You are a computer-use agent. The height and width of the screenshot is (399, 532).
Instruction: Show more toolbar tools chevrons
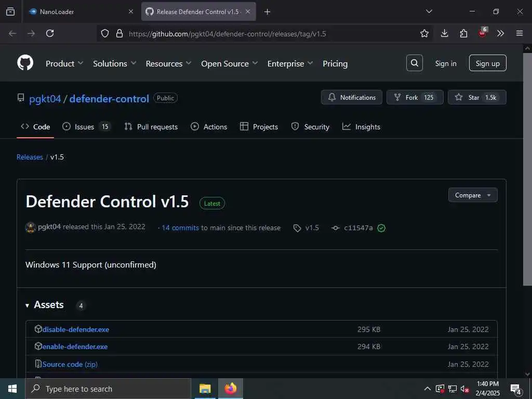pyautogui.click(x=500, y=33)
